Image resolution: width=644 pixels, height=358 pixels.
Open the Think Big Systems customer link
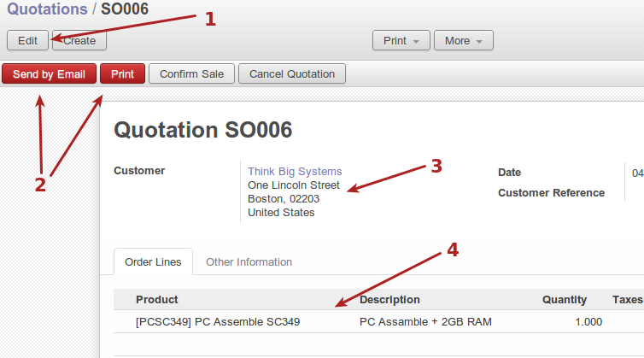tap(295, 172)
